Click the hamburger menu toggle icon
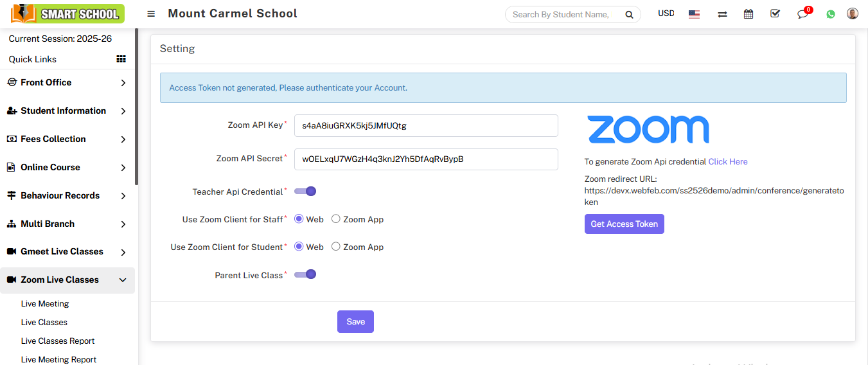Screen dimensions: 868x365 pos(151,14)
